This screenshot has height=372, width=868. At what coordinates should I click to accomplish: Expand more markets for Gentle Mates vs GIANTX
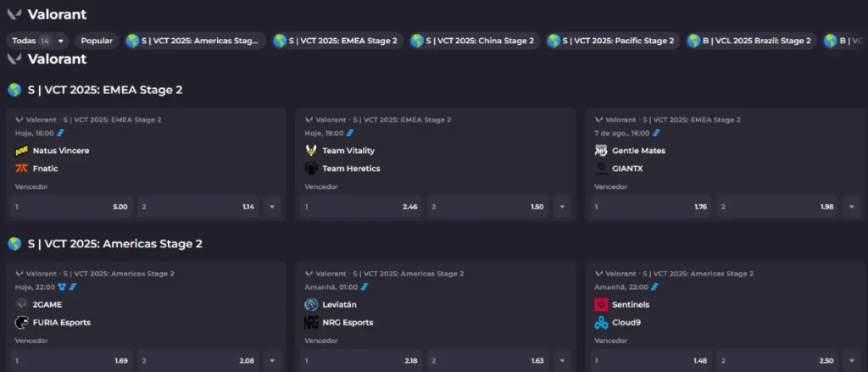[851, 207]
